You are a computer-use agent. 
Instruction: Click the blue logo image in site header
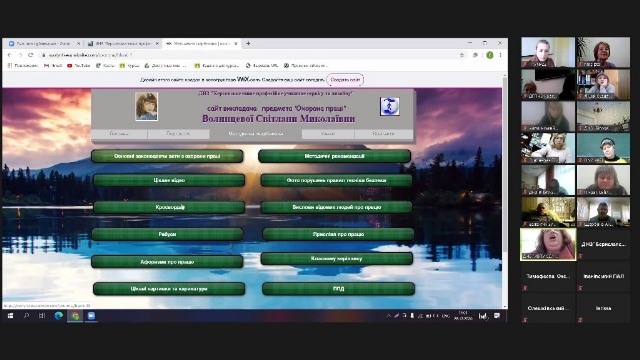click(x=389, y=106)
